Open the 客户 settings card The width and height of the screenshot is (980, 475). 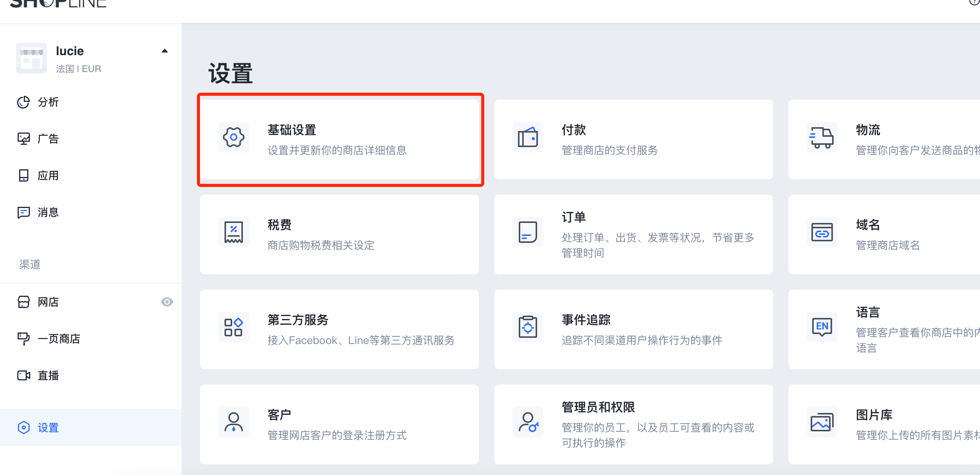click(x=339, y=424)
